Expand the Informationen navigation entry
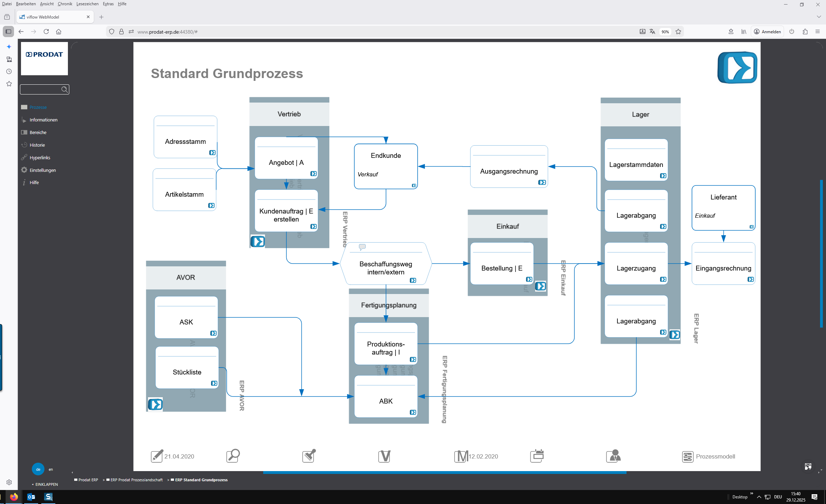This screenshot has height=504, width=826. coord(43,120)
